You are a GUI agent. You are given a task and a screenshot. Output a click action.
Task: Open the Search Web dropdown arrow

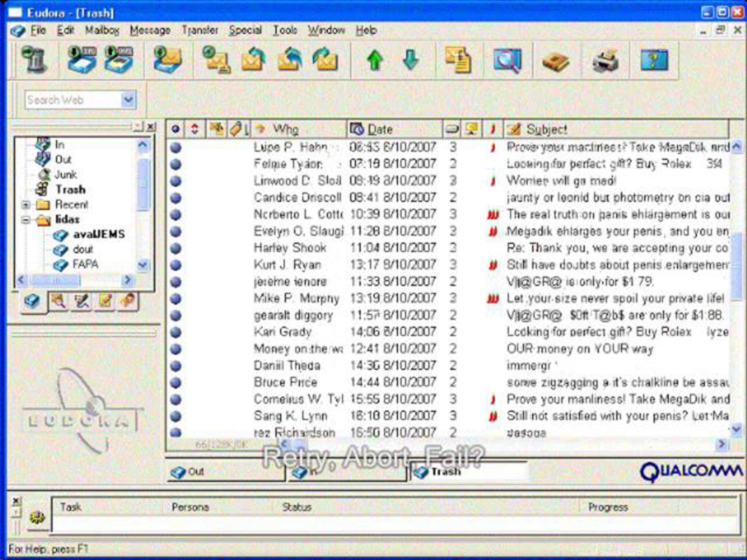(128, 100)
